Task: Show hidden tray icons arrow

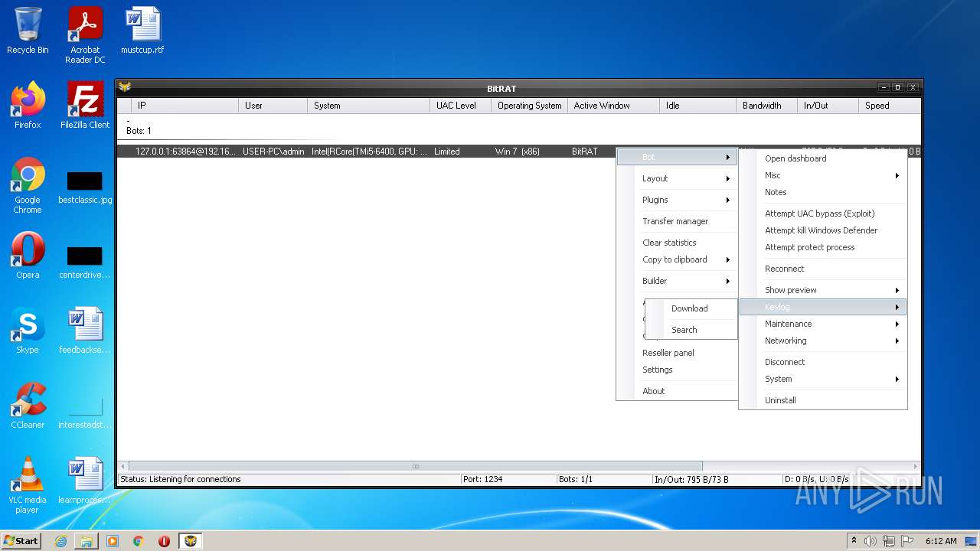Action: coord(854,541)
